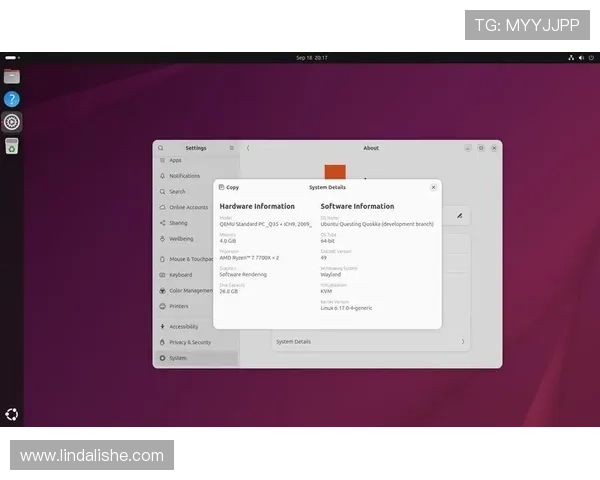Open Privacy & Security settings
Viewport: 600px width, 480px height.
189,342
